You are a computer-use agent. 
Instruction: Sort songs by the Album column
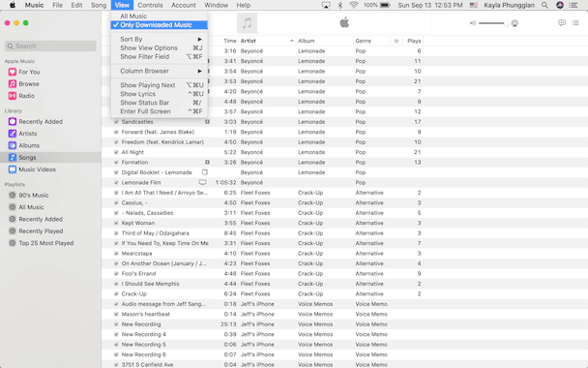click(x=324, y=41)
